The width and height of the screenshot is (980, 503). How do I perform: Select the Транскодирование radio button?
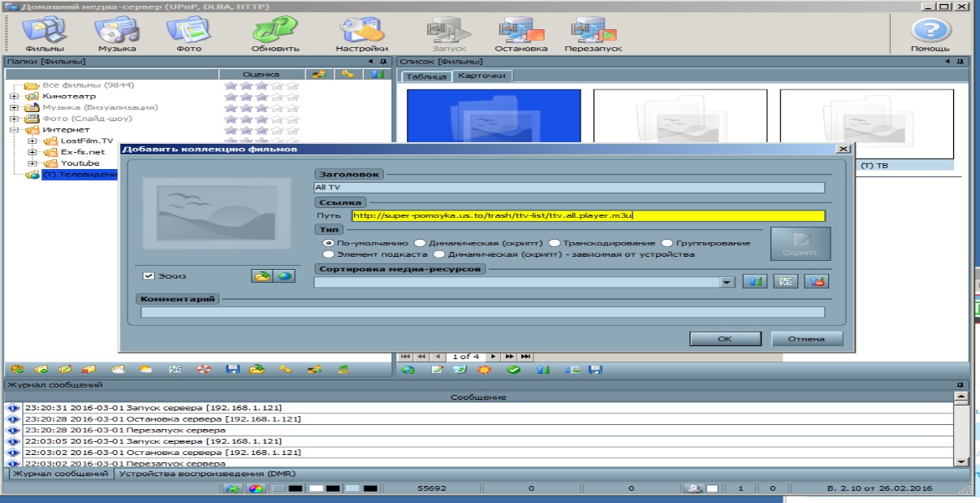(x=554, y=242)
